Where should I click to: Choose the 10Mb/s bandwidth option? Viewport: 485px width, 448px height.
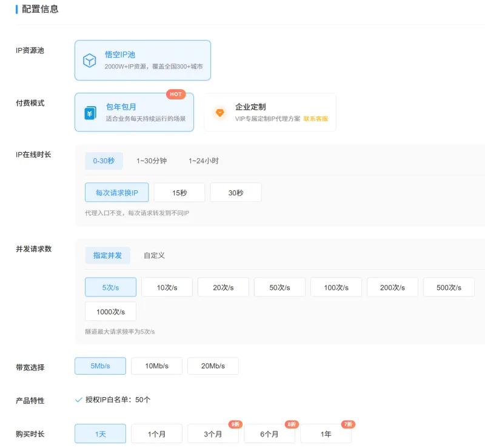[x=156, y=366]
